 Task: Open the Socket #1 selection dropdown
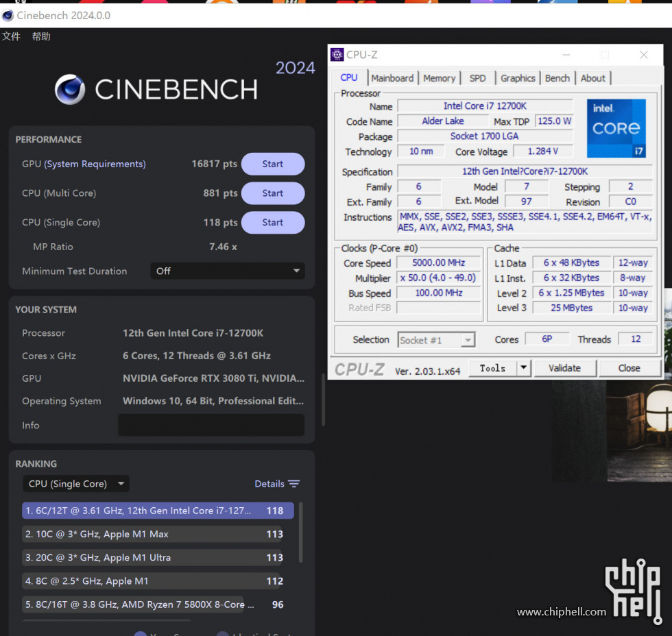(x=436, y=341)
